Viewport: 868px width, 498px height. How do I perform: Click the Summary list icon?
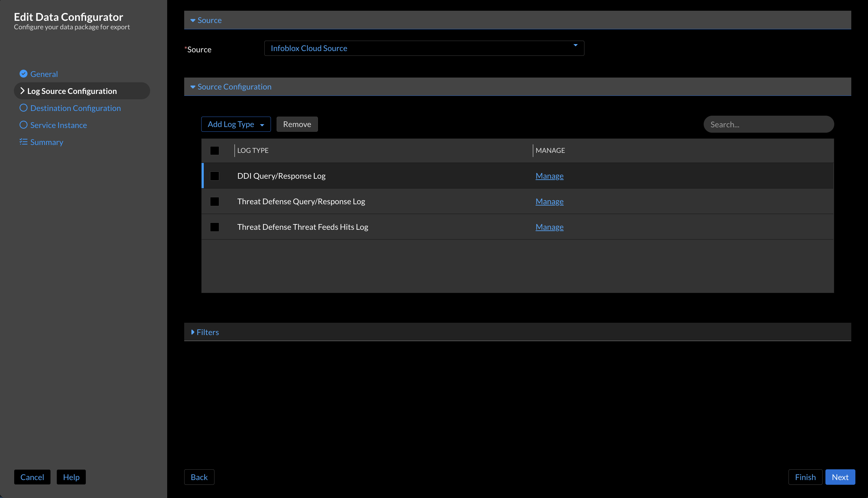(x=23, y=142)
